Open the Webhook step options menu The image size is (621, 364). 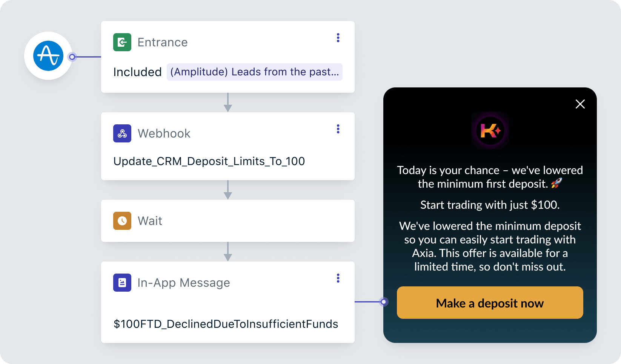click(x=338, y=129)
